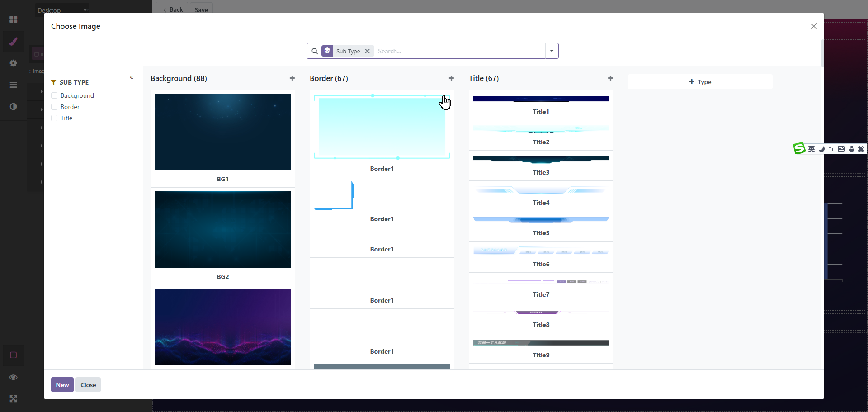Select the Title6 card
This screenshot has width=868, height=412.
541,257
